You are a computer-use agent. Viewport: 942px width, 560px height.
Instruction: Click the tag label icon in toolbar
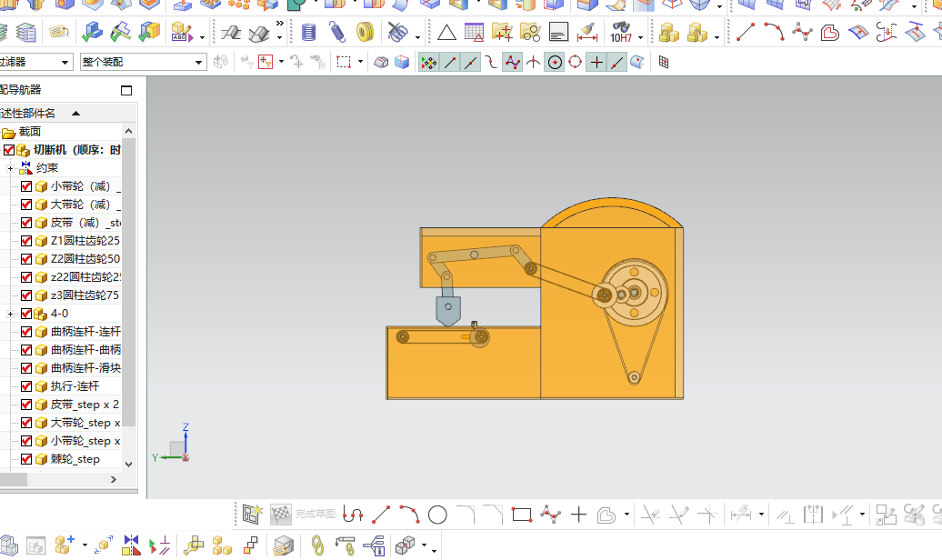point(58,32)
